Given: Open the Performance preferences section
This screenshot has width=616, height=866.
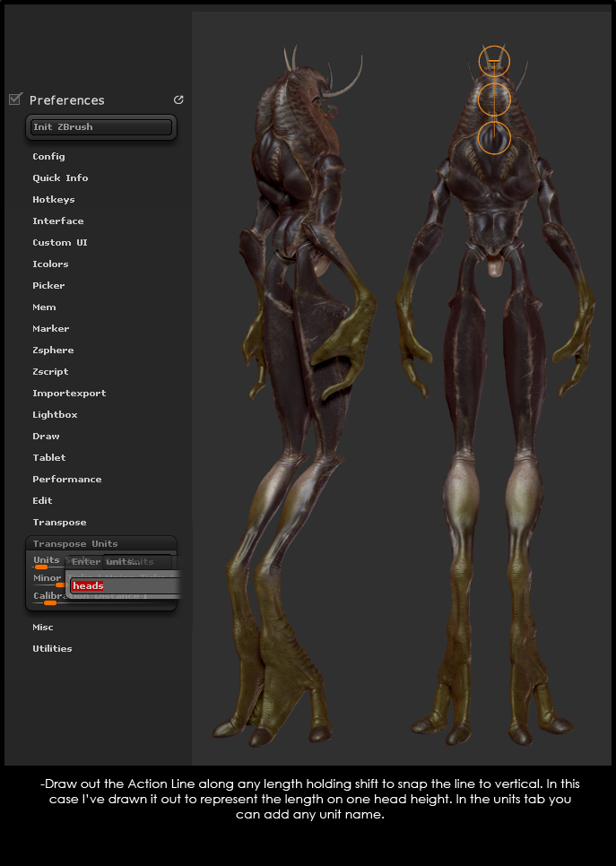Looking at the screenshot, I should 67,480.
